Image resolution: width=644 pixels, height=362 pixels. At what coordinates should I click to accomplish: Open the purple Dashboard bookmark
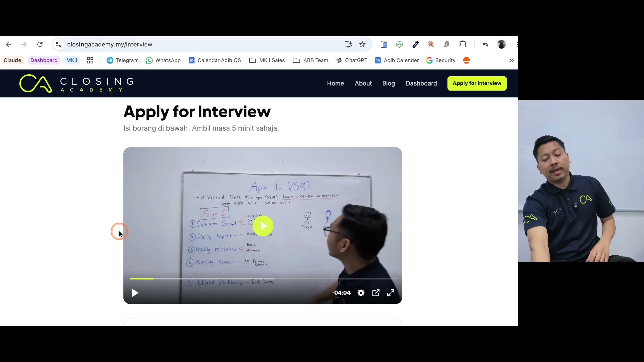[44, 60]
